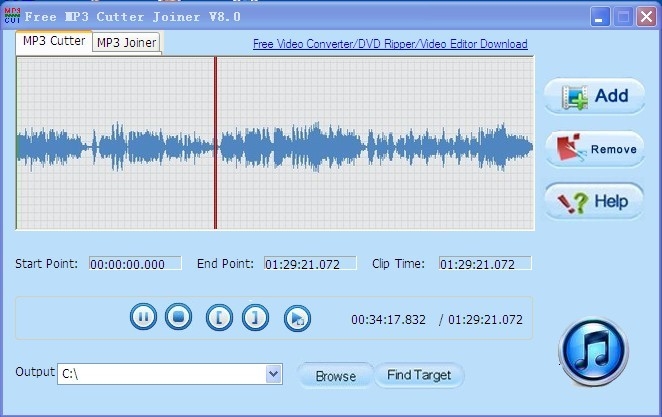Open the Free Video Converter download link
This screenshot has height=417, width=662.
390,44
